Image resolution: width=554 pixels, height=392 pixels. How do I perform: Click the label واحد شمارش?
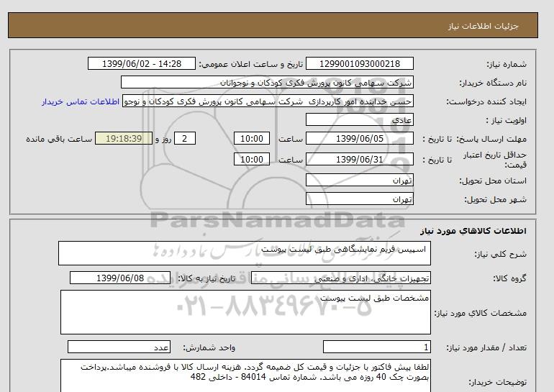(209, 348)
